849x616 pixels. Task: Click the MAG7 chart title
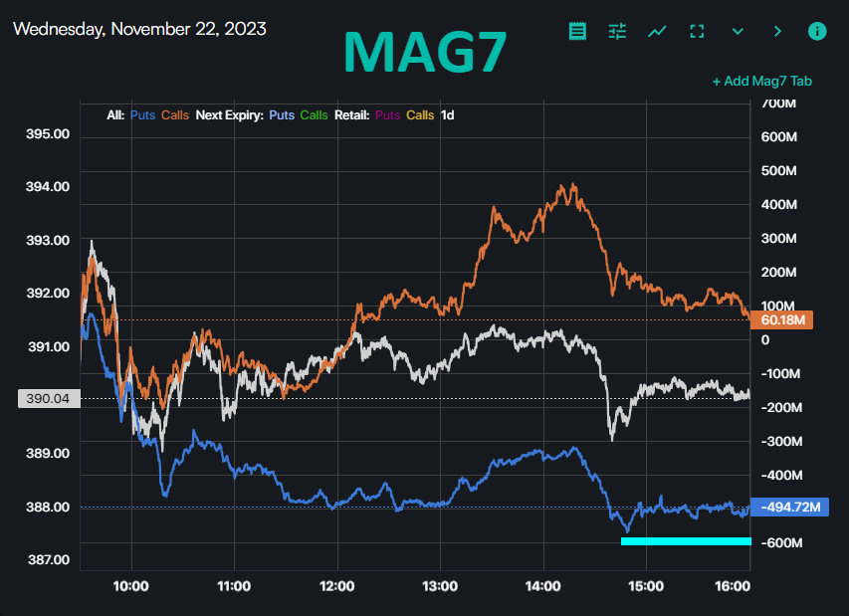point(426,52)
